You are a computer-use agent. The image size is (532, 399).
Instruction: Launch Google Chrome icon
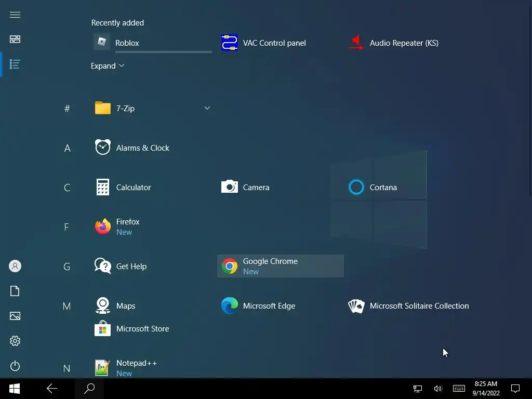(x=229, y=266)
